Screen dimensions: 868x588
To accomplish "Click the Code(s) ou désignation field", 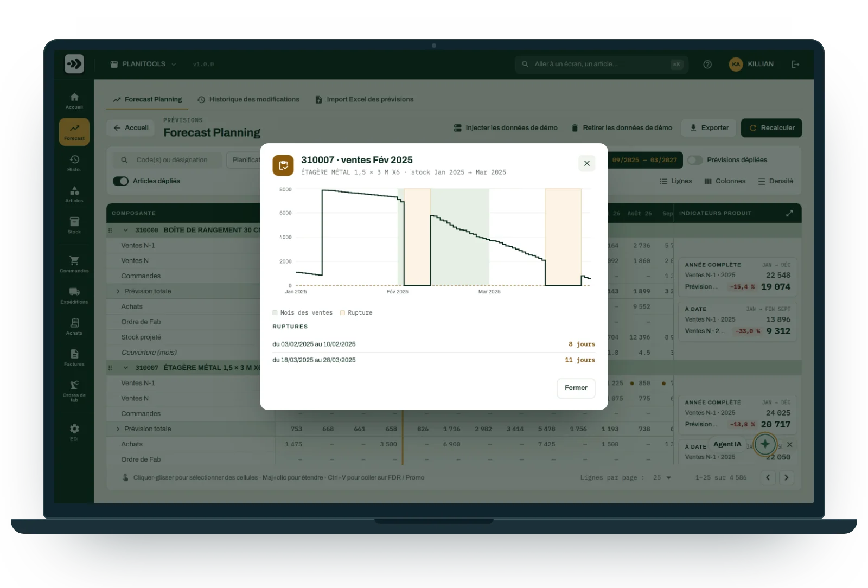I will click(x=168, y=160).
